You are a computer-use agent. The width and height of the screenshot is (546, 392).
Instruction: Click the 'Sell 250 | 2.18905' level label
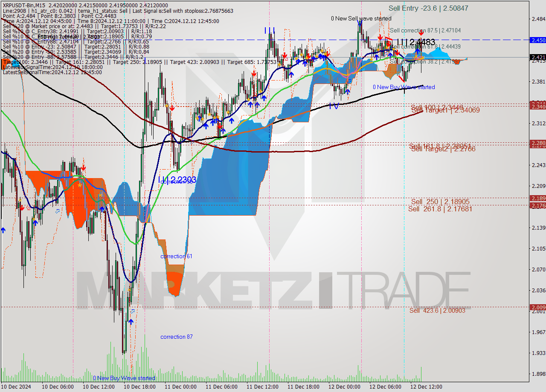point(440,202)
